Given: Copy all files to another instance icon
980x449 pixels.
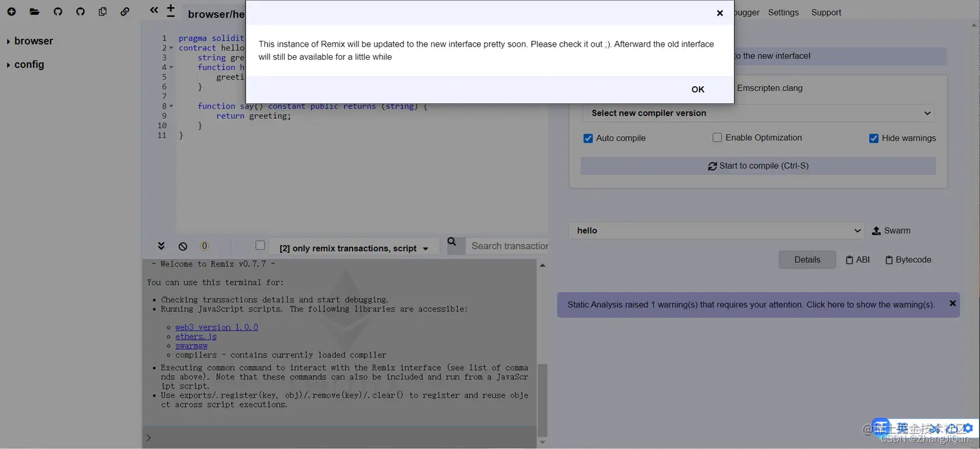Looking at the screenshot, I should [102, 12].
